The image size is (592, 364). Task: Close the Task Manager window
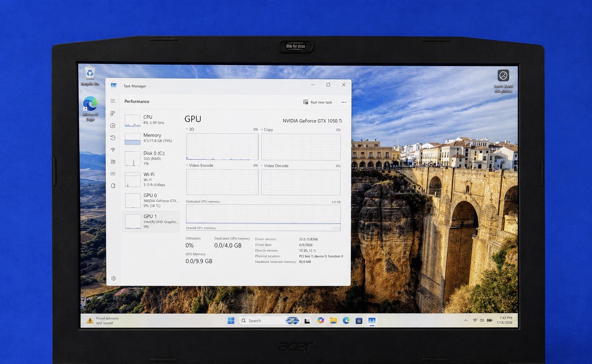tap(343, 85)
